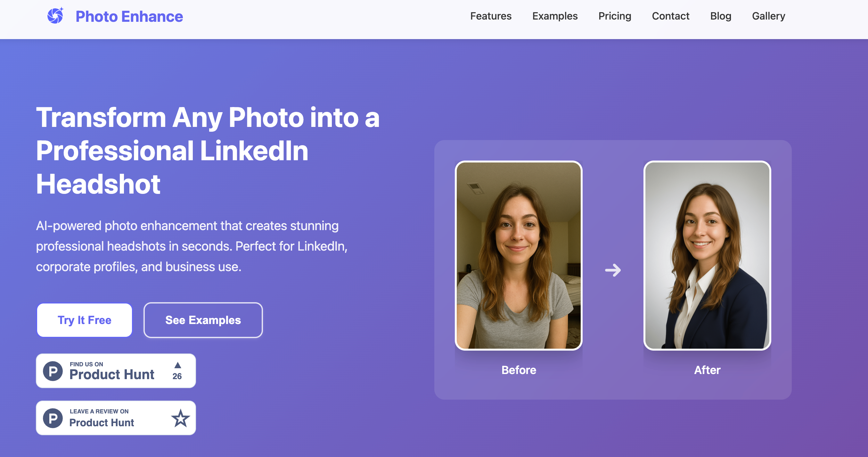Click the Photo Enhance brand name

point(129,17)
